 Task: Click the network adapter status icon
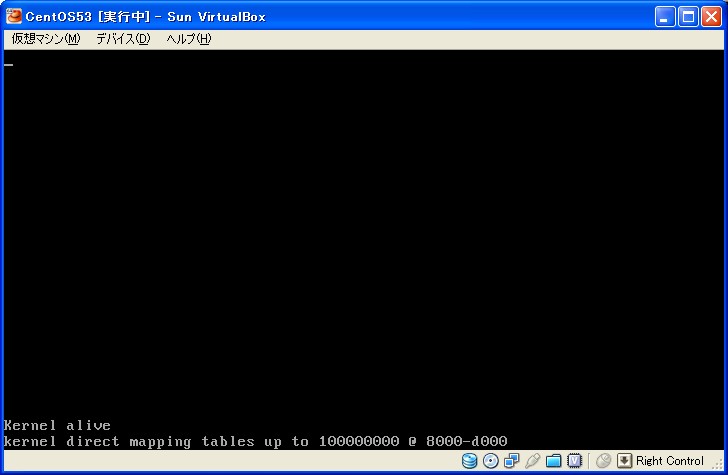(511, 461)
